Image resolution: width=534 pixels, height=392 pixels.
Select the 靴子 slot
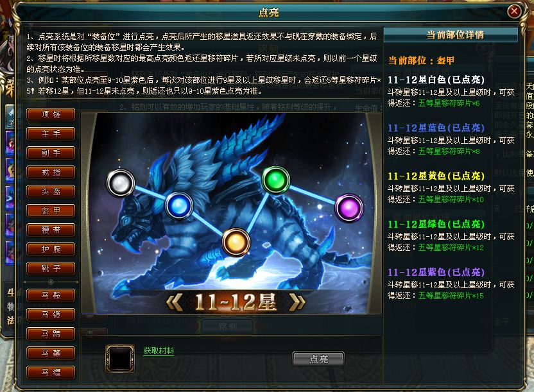coord(51,269)
